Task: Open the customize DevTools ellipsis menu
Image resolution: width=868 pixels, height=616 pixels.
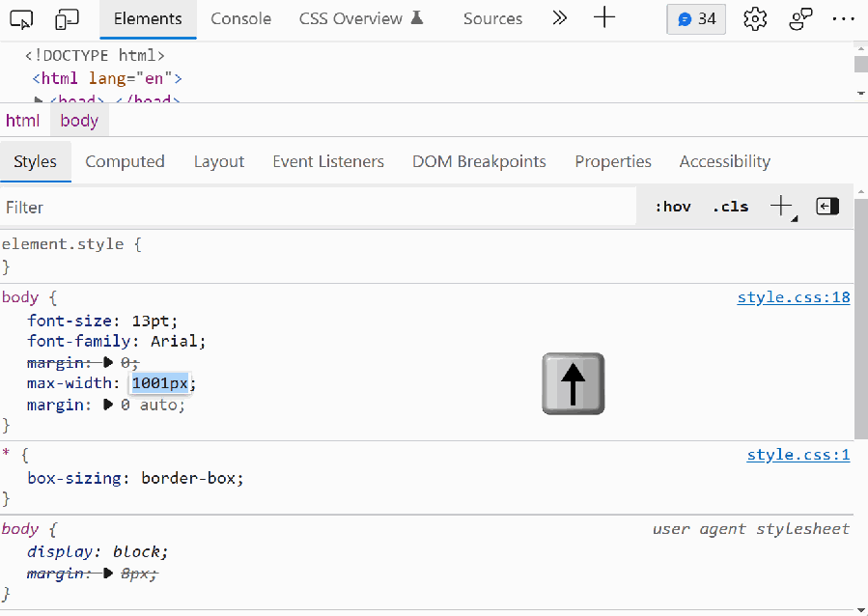Action: 843,18
